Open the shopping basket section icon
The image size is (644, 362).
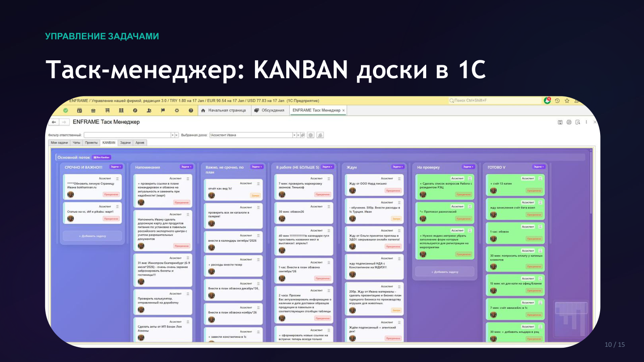click(93, 110)
